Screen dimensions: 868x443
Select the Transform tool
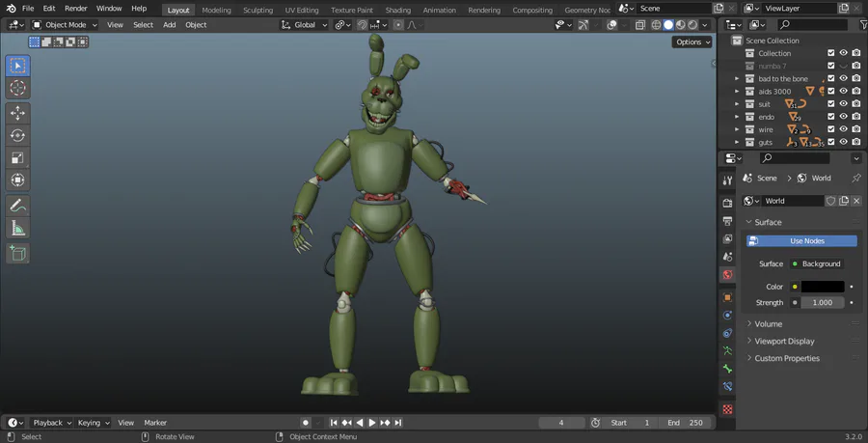pyautogui.click(x=17, y=180)
